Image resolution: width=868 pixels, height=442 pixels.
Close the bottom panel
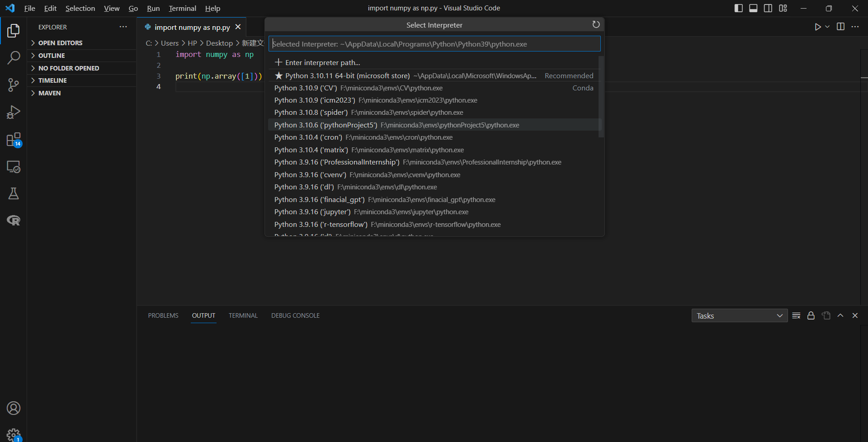point(855,315)
